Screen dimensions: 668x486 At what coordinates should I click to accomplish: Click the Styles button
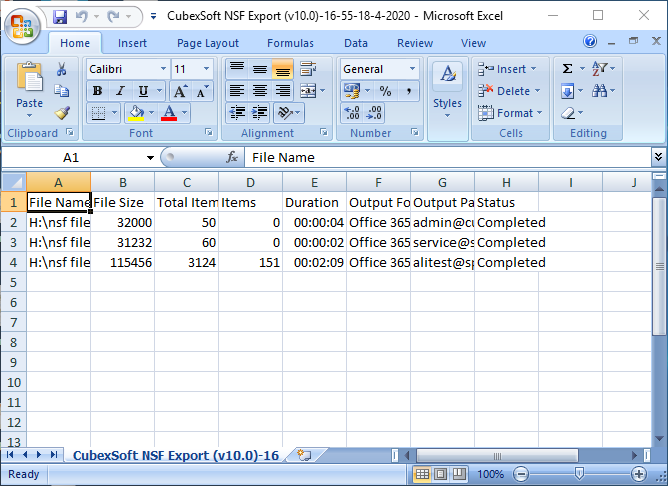pos(447,88)
